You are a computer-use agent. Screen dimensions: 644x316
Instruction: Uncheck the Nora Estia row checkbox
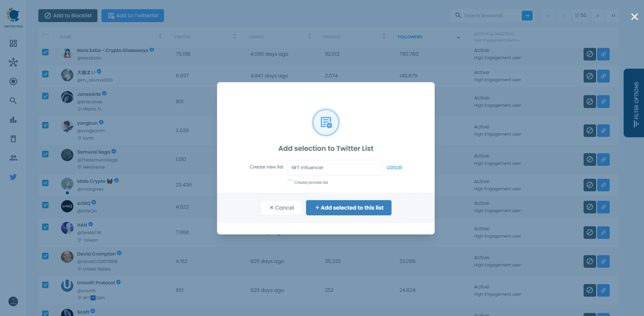[45, 52]
